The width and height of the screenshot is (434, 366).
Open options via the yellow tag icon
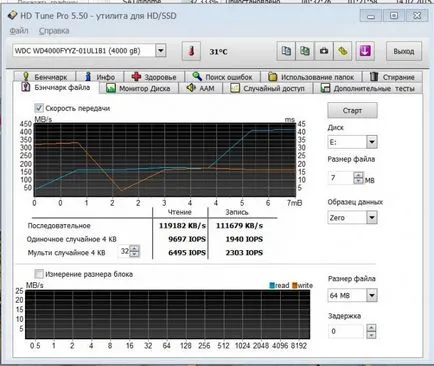343,51
